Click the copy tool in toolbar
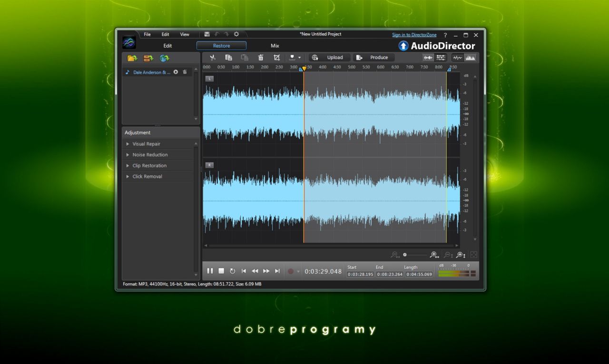Image resolution: width=609 pixels, height=364 pixels. point(228,57)
